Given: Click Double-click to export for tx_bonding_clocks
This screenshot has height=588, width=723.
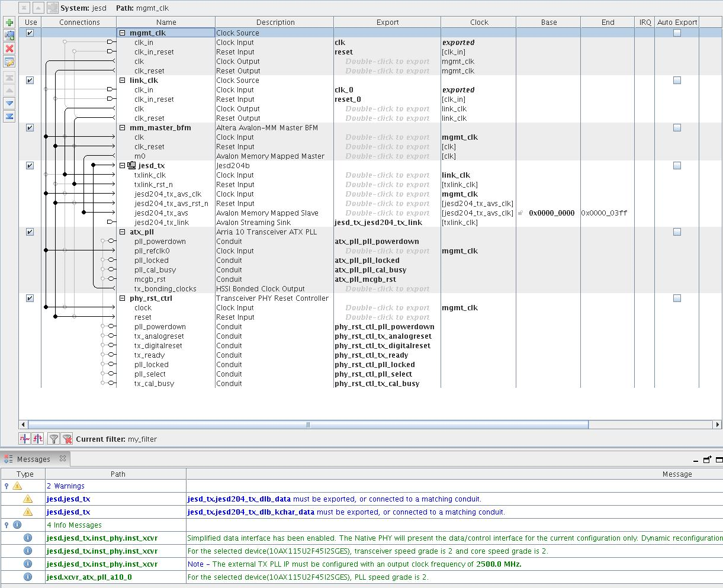Looking at the screenshot, I should coord(387,289).
